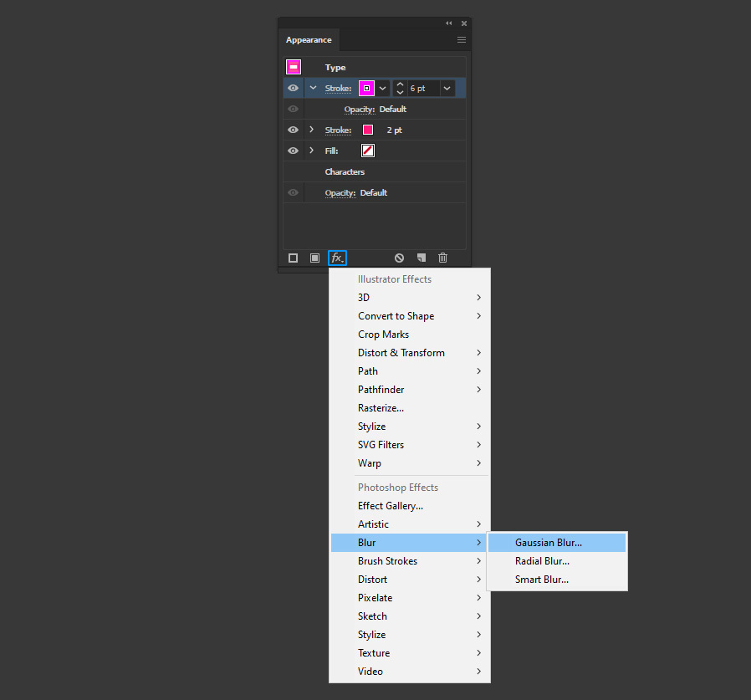Open the Video submenu
751x700 pixels.
click(x=410, y=672)
